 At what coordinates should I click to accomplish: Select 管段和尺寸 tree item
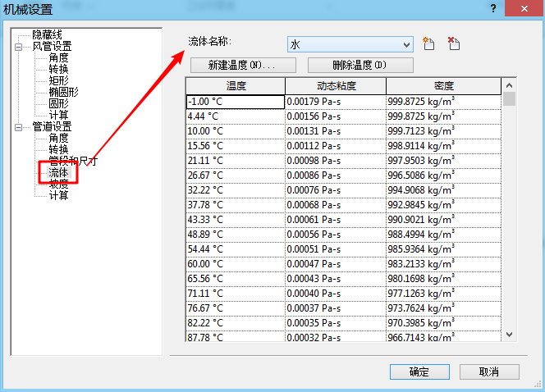[73, 161]
